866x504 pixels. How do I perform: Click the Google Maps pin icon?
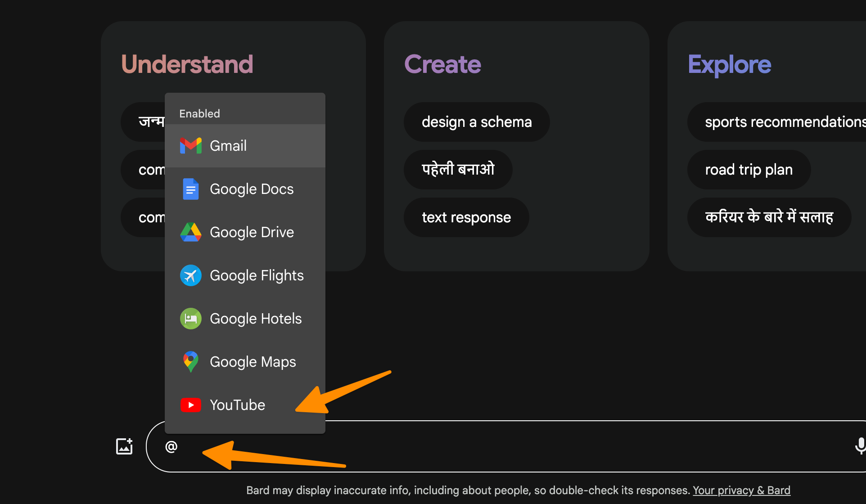pyautogui.click(x=190, y=362)
